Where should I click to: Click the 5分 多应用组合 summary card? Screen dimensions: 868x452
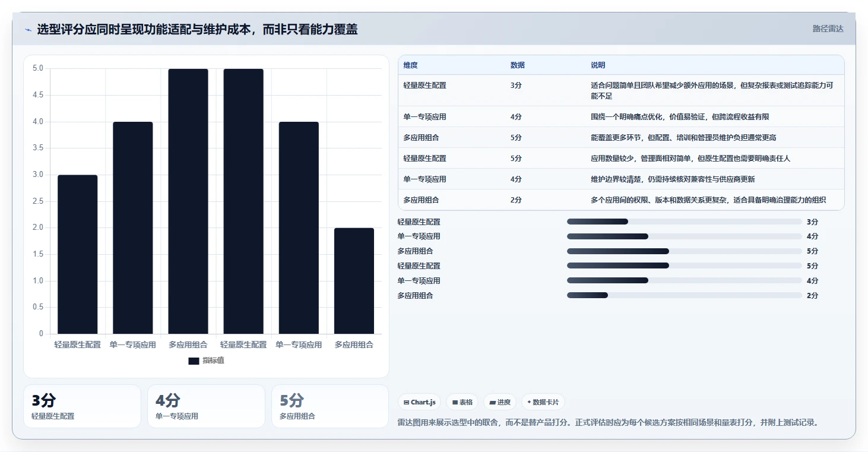coord(330,406)
